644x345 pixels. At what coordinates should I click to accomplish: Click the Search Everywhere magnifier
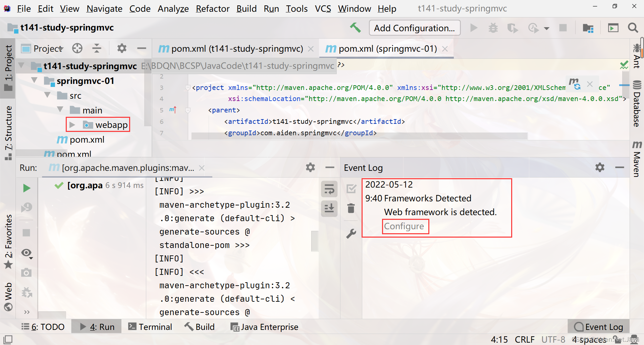coord(633,28)
